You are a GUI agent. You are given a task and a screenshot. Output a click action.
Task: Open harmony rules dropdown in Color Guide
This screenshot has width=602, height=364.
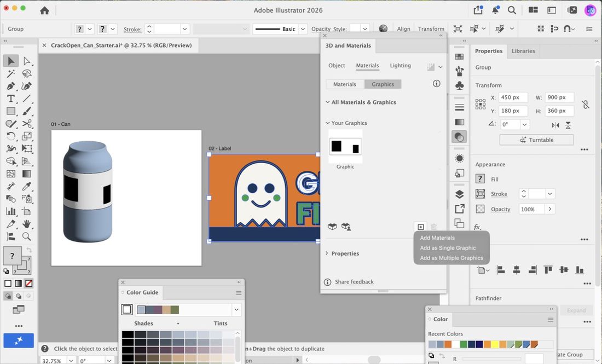point(236,309)
